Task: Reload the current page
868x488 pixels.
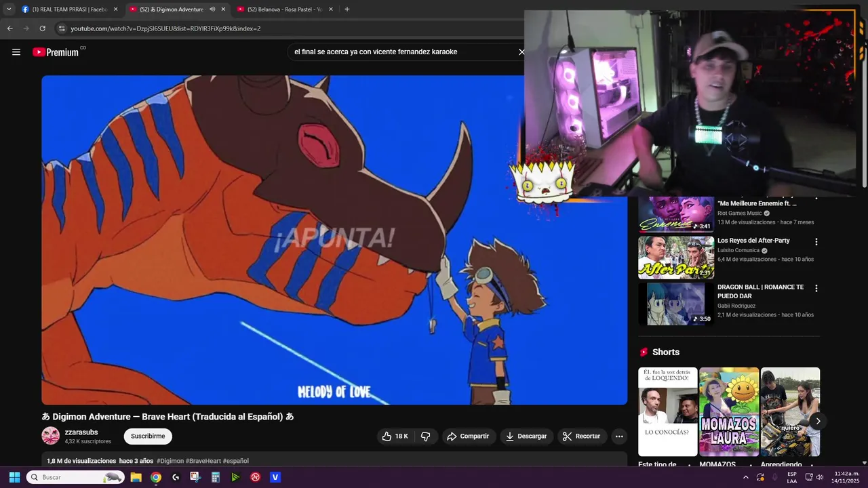Action: 42,28
